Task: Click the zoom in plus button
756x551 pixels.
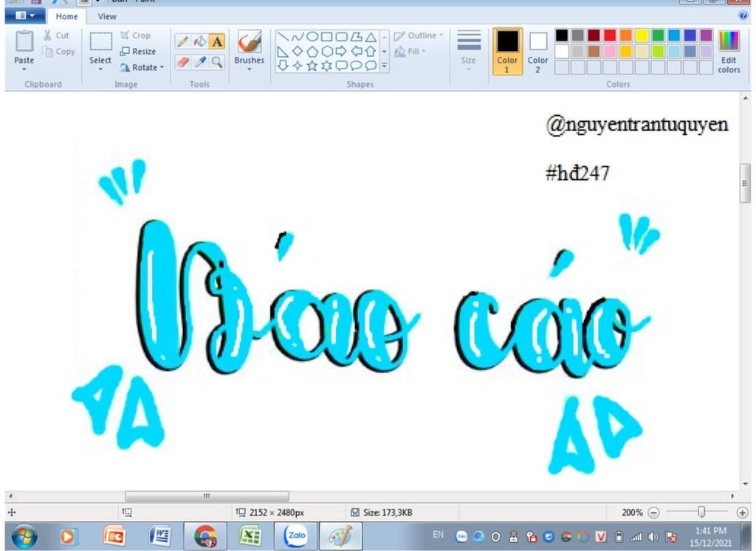Action: click(x=743, y=513)
